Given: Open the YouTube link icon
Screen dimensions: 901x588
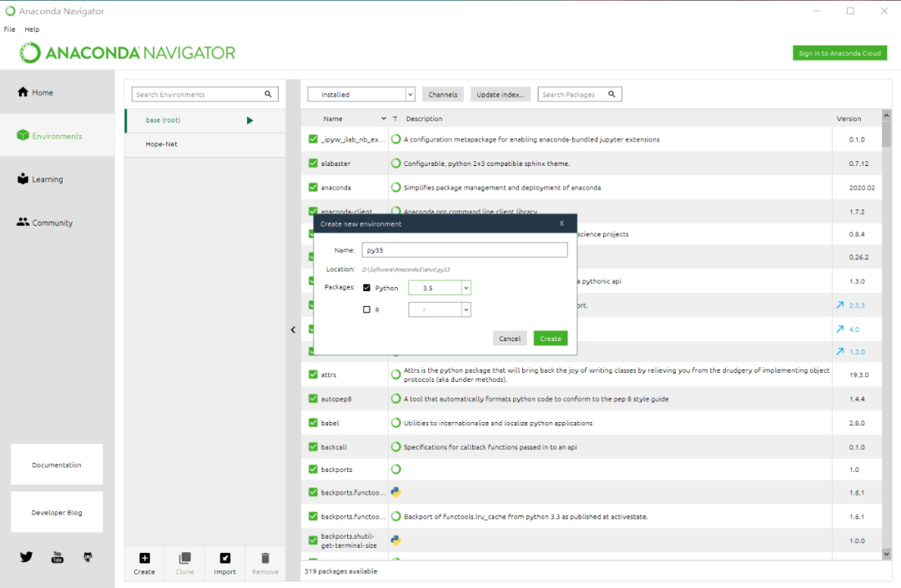Looking at the screenshot, I should 58,557.
